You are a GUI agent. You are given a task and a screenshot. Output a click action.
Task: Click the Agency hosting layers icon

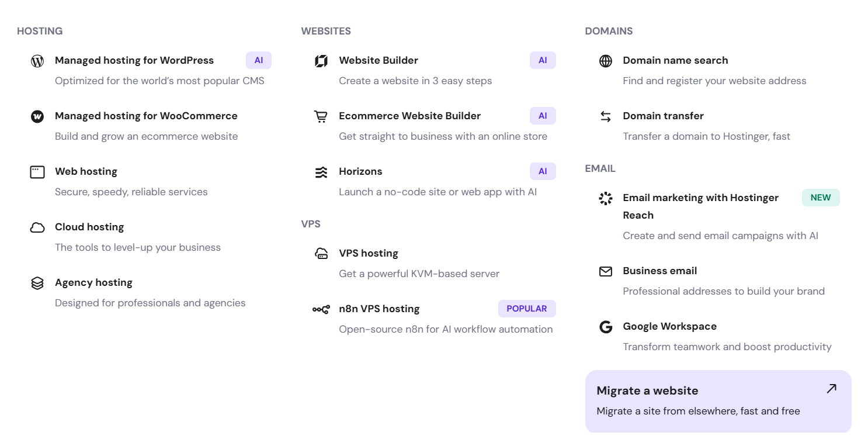tap(37, 283)
